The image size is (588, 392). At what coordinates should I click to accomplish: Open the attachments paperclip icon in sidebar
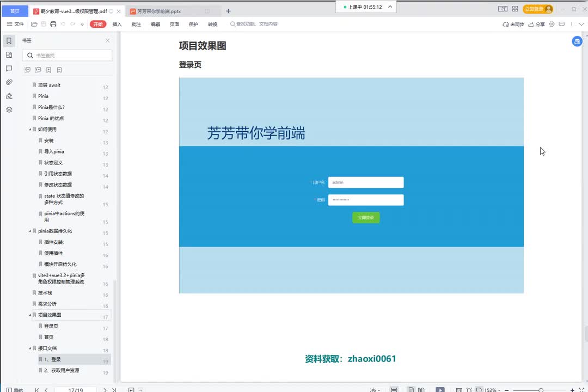(9, 82)
